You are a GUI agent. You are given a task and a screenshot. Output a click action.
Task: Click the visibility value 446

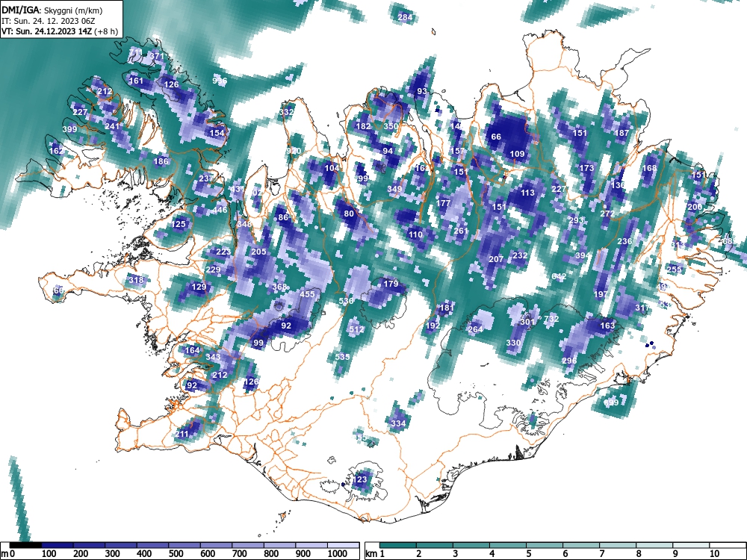(x=220, y=210)
